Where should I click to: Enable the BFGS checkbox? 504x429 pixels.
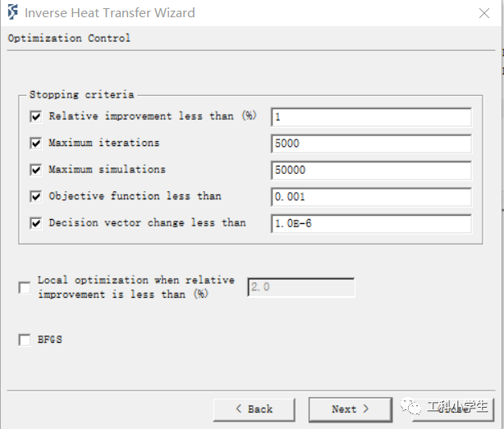pyautogui.click(x=25, y=340)
